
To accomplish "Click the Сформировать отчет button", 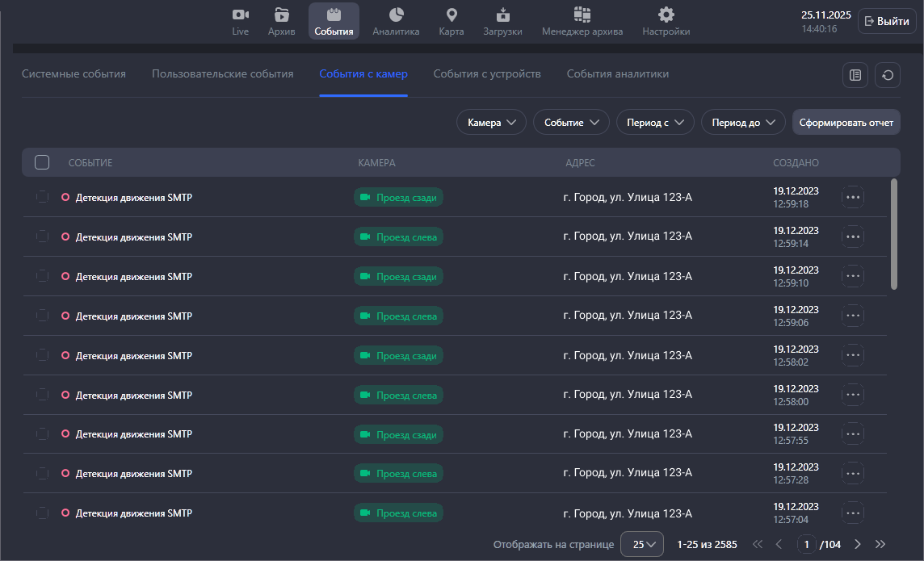I will pos(846,122).
